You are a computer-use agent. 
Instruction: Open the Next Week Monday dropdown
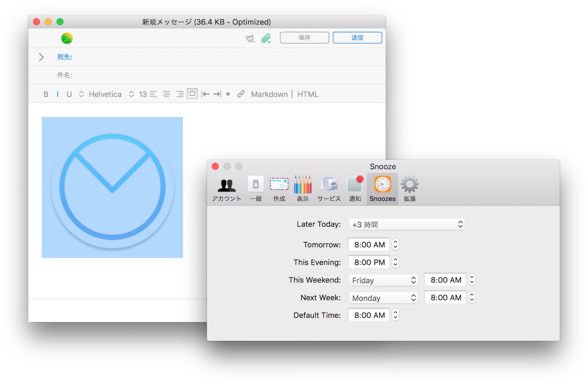383,298
